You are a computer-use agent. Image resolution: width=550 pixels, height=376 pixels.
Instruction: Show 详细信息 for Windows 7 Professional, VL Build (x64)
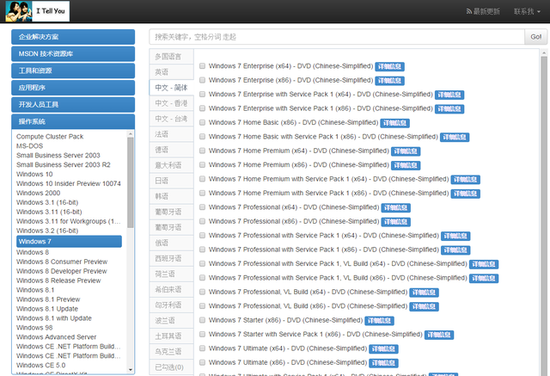(424, 292)
